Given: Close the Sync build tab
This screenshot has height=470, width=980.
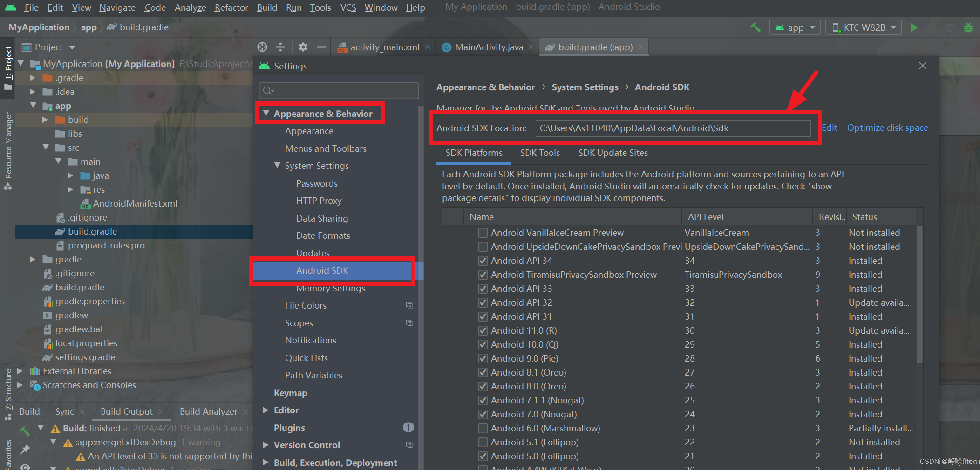Looking at the screenshot, I should 82,412.
